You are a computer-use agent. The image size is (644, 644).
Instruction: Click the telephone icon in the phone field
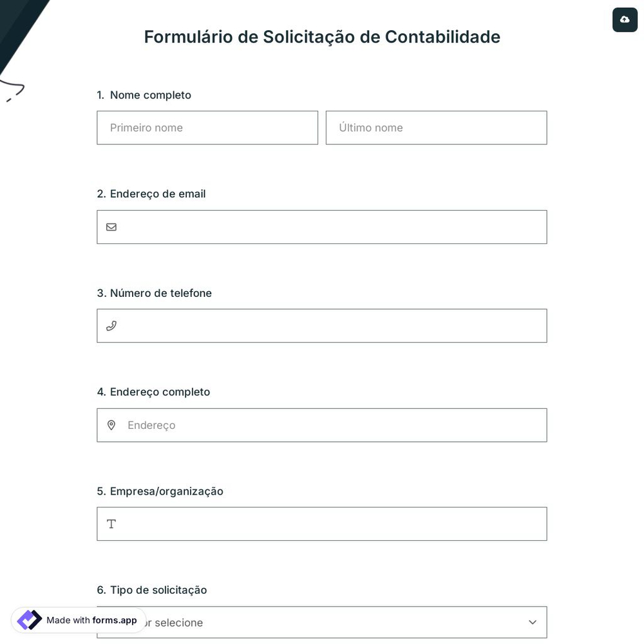111,325
